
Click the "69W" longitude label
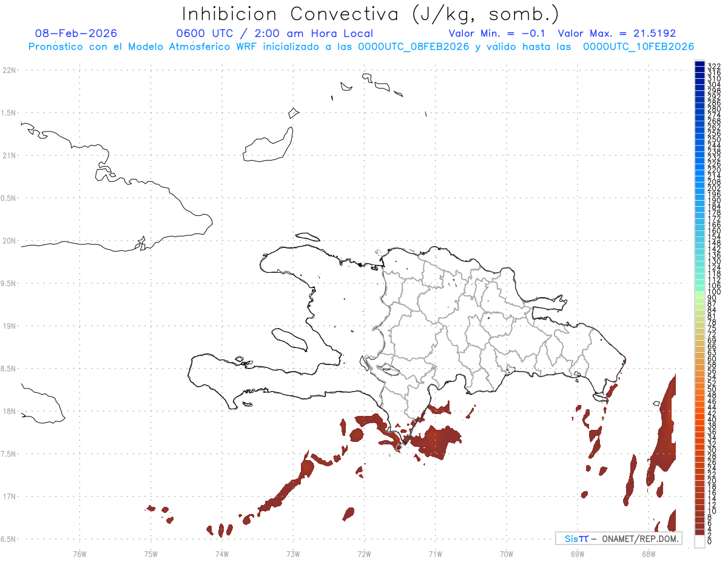point(577,554)
